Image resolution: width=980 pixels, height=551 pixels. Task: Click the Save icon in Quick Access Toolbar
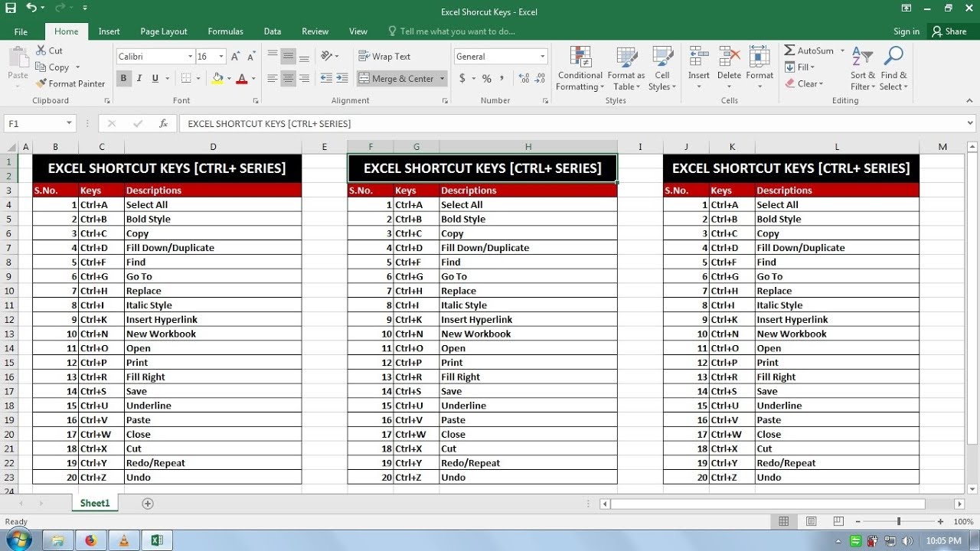[x=11, y=8]
